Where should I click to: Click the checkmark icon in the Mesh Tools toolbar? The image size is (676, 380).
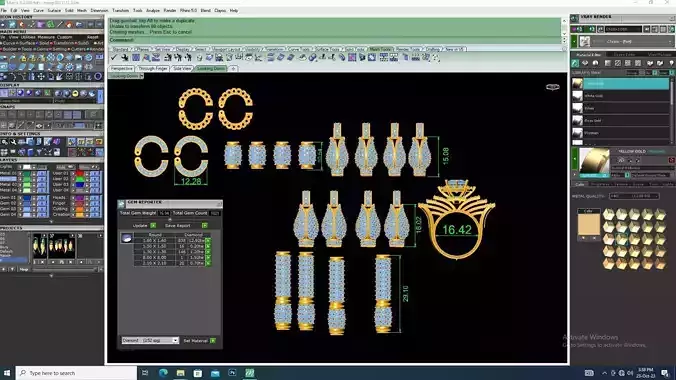point(114,57)
